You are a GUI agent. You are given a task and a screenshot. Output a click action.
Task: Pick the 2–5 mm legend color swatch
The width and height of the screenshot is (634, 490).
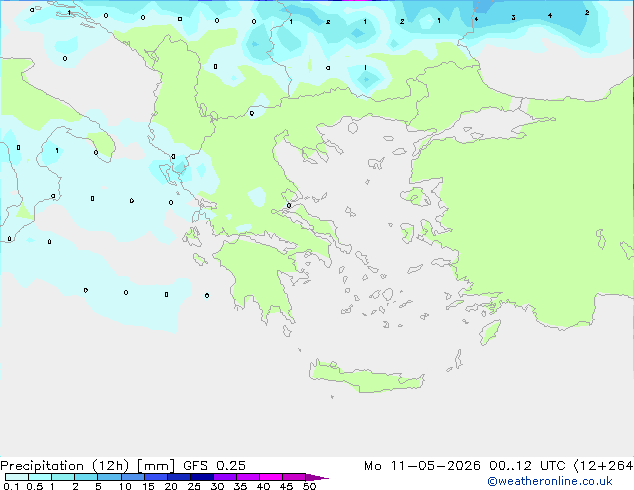point(86,477)
